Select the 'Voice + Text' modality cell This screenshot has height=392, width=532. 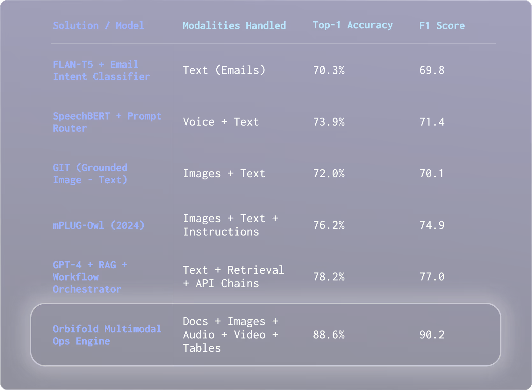click(x=221, y=122)
